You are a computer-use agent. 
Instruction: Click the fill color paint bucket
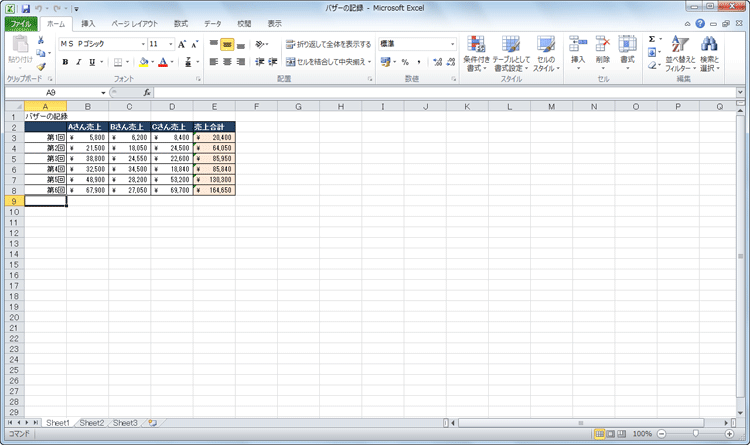coord(143,62)
